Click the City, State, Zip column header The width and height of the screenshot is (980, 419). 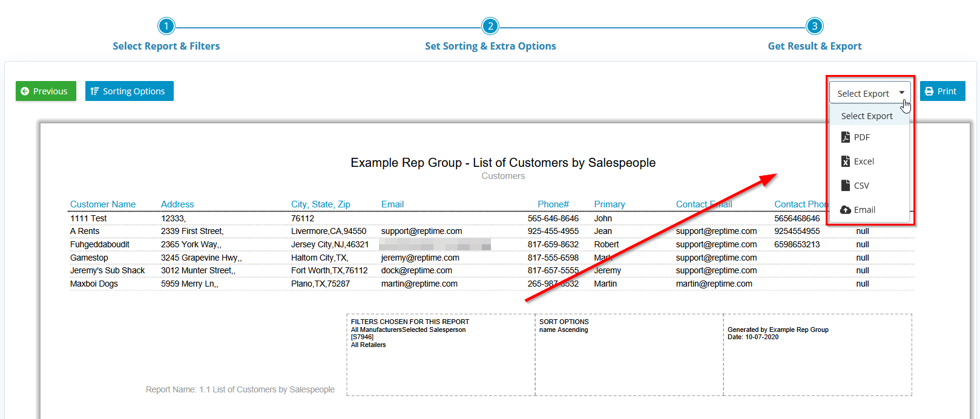320,204
